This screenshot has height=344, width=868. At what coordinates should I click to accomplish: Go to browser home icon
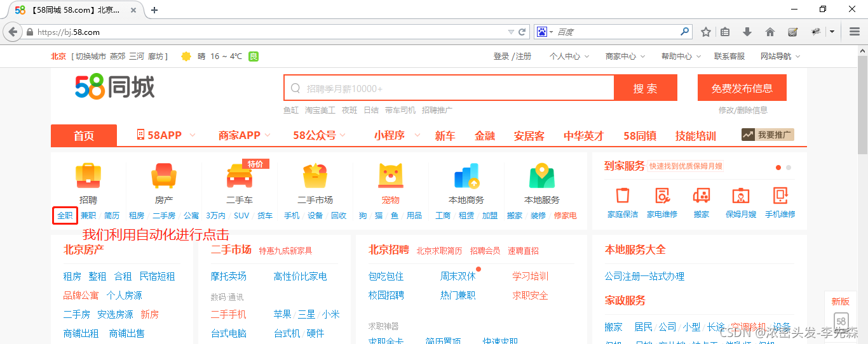tap(770, 32)
